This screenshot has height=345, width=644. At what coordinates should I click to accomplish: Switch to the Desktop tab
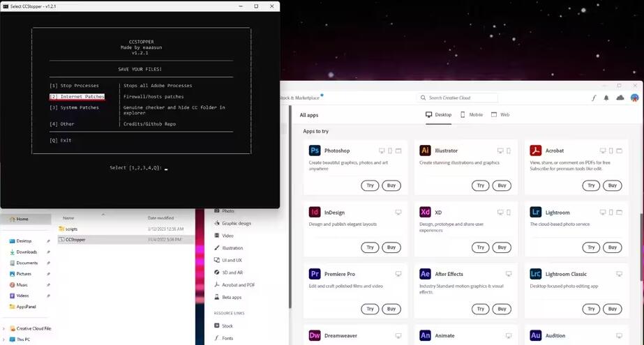click(438, 115)
